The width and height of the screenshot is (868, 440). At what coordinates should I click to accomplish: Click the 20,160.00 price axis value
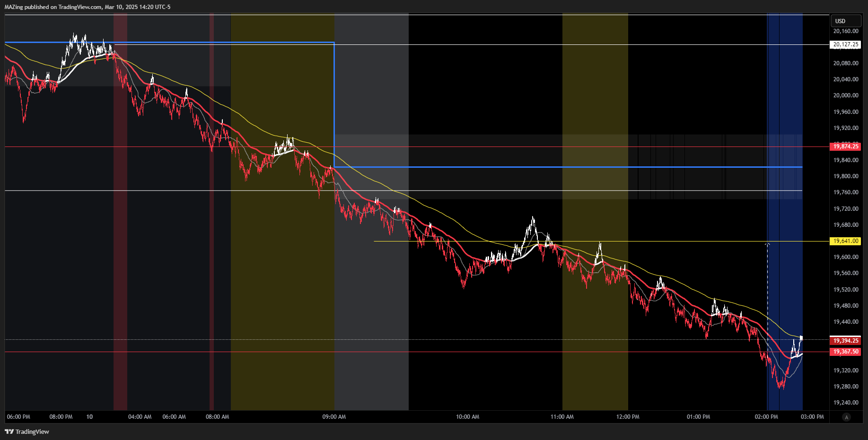click(x=846, y=31)
